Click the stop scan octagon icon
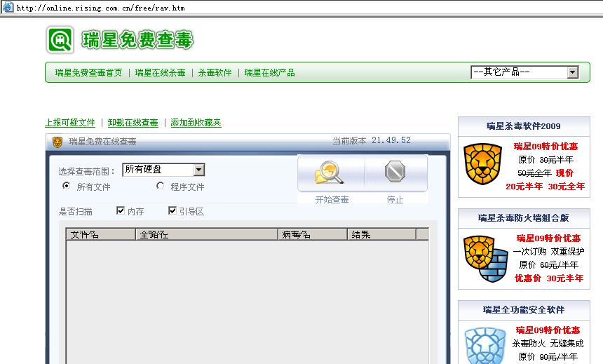The height and width of the screenshot is (364, 603). pos(395,172)
